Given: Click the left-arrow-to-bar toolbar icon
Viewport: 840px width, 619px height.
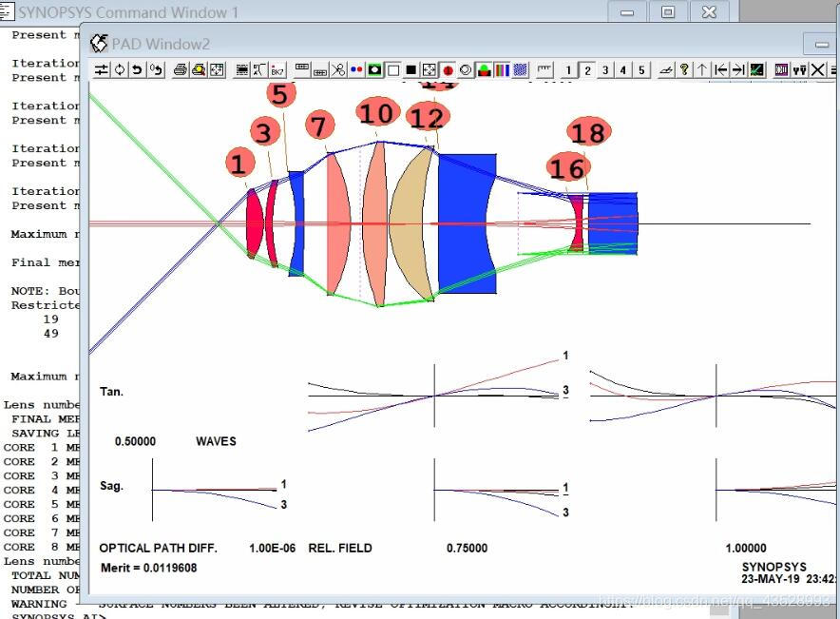Looking at the screenshot, I should pyautogui.click(x=720, y=69).
